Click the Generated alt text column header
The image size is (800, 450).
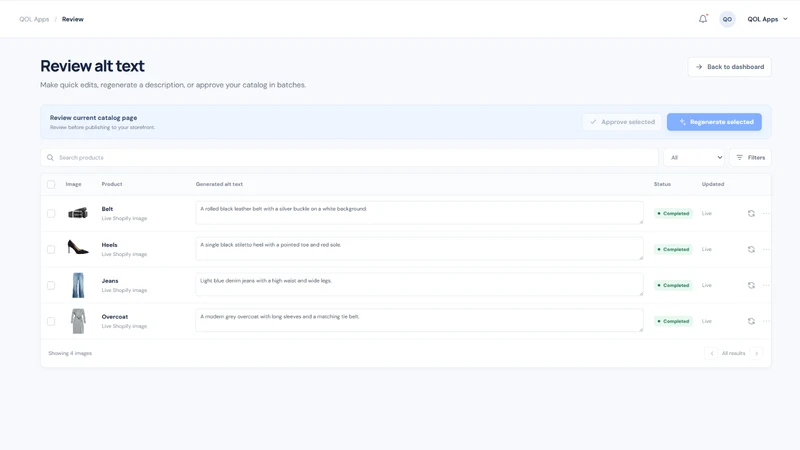click(219, 184)
